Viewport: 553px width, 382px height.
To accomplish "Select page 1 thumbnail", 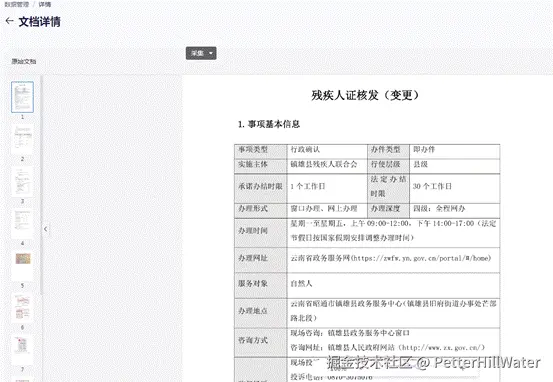I will 22,97.
